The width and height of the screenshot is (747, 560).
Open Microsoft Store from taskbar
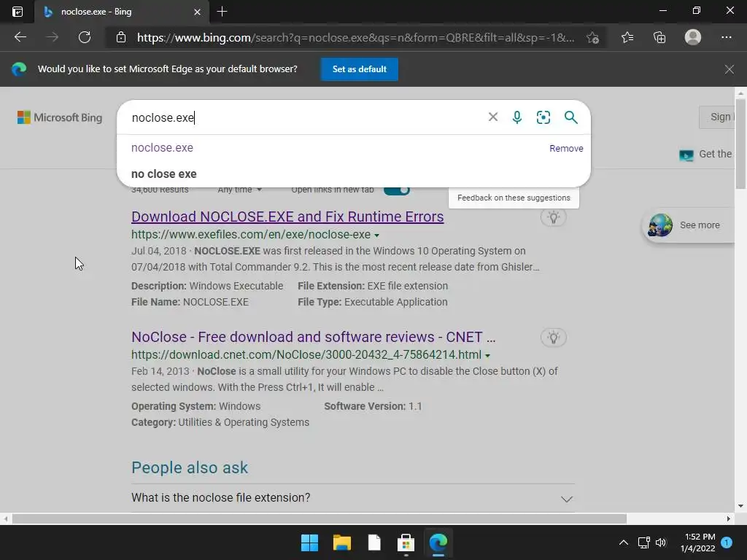(x=406, y=542)
